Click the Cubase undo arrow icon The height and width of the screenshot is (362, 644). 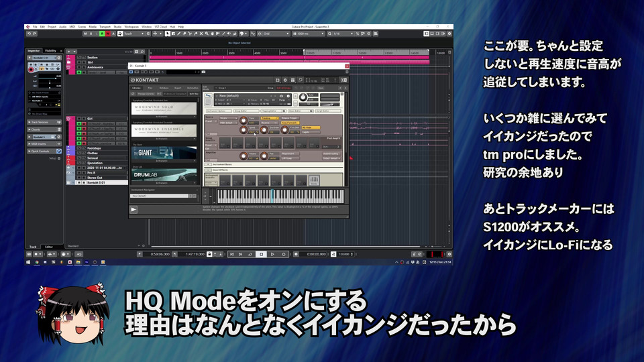click(x=29, y=34)
